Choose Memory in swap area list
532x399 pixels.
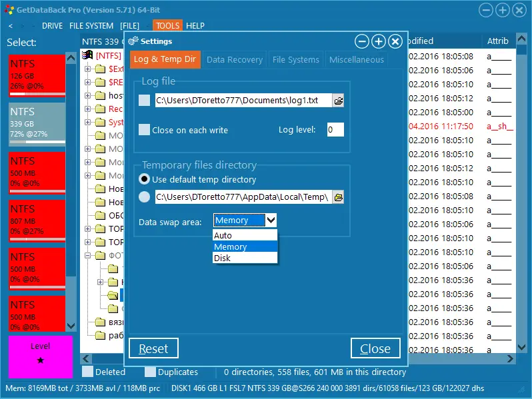pos(245,246)
